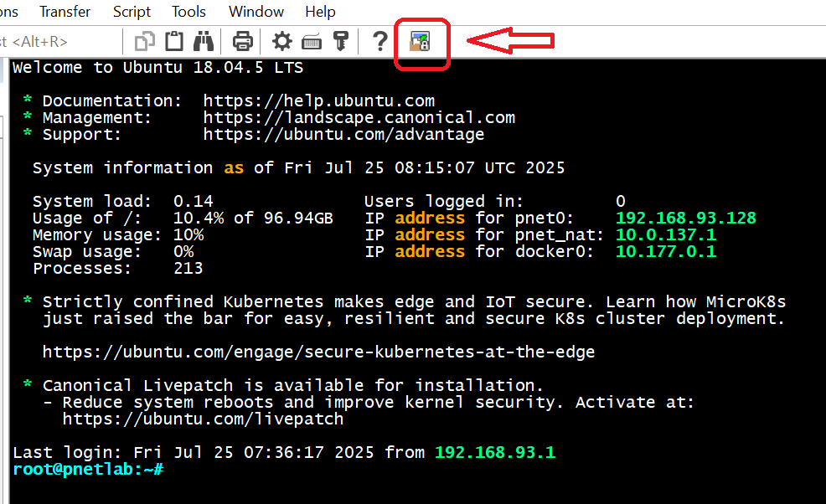Click the https://ubuntu.com/livepatch URL

tap(203, 419)
